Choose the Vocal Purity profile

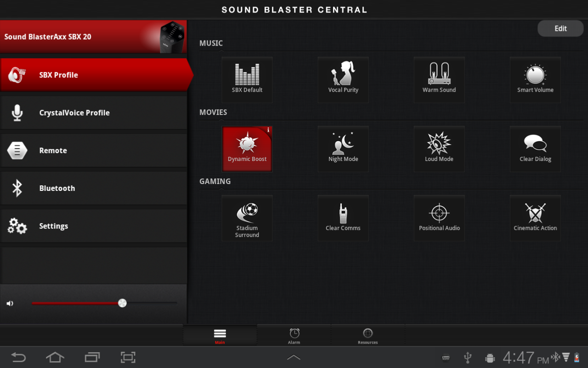point(343,80)
